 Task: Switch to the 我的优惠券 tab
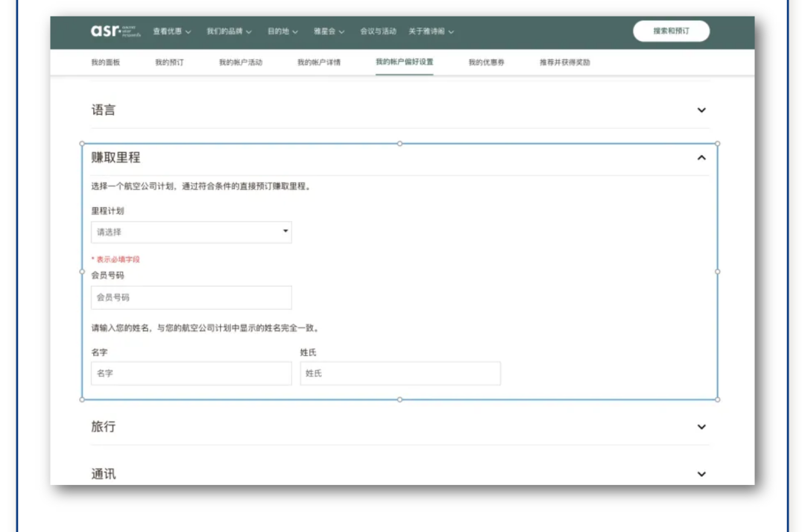[x=486, y=62]
